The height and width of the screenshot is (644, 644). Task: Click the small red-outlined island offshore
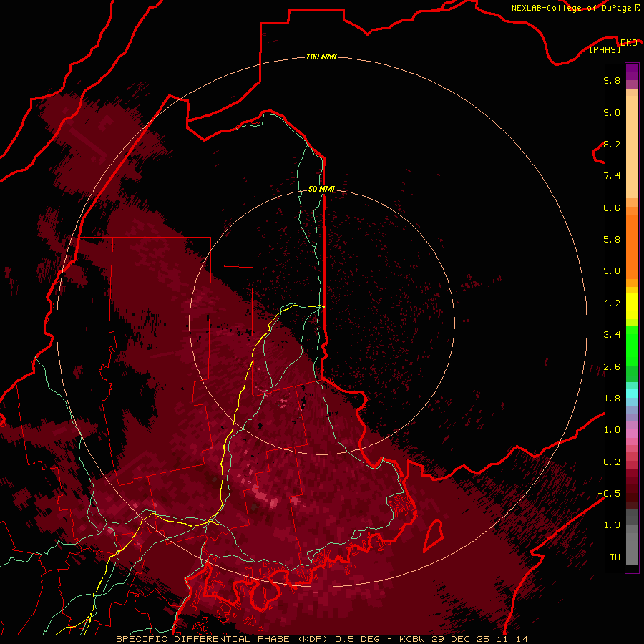434,535
